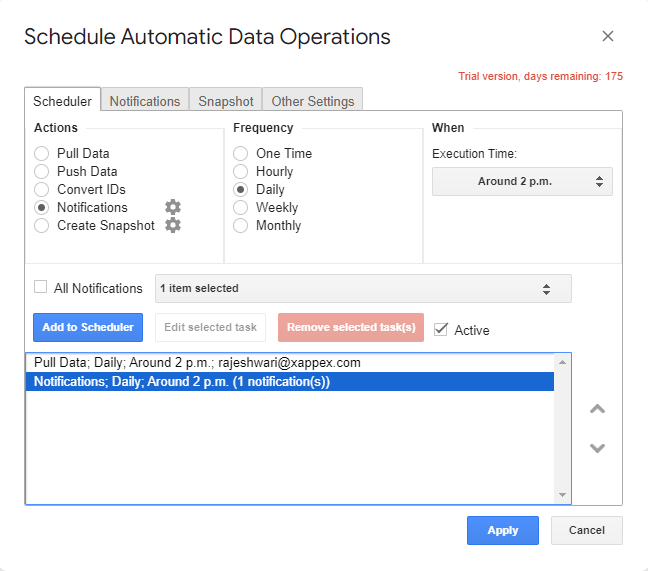Select the Pull Data action
Image resolution: width=648 pixels, height=571 pixels.
(42, 153)
